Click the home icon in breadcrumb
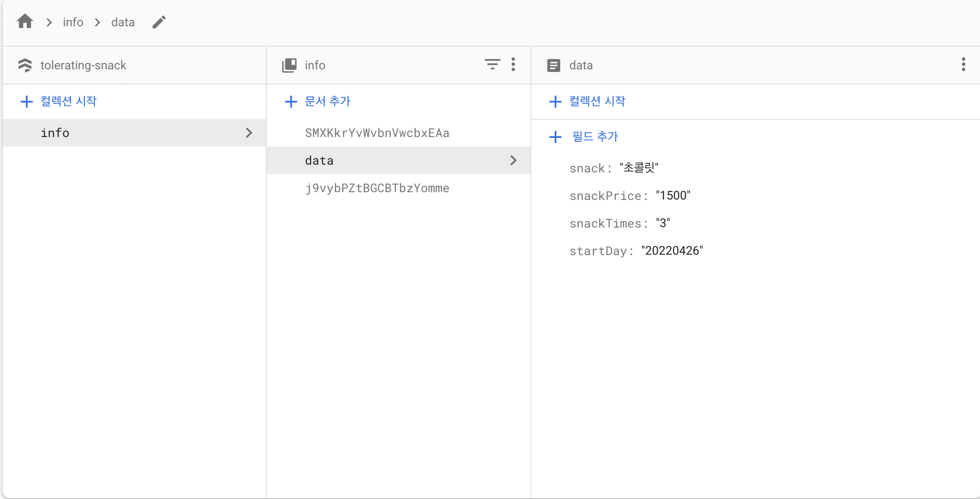The image size is (980, 499). [25, 21]
